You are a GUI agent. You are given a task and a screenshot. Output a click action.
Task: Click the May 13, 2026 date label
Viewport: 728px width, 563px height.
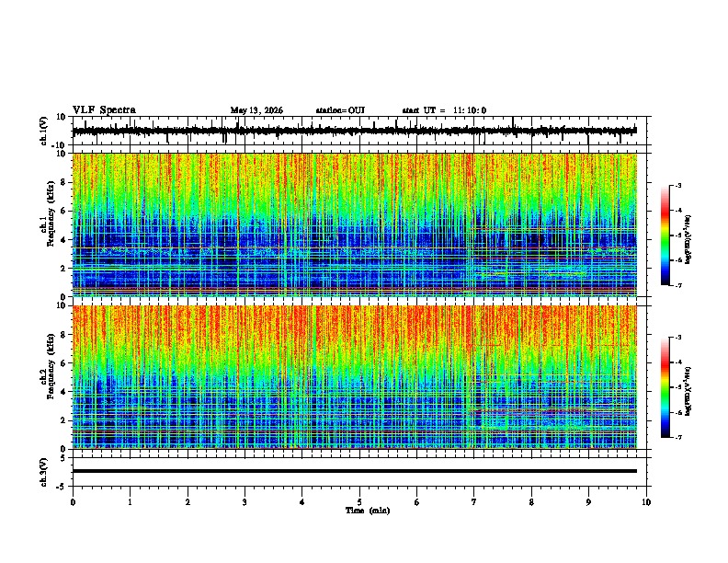[256, 110]
